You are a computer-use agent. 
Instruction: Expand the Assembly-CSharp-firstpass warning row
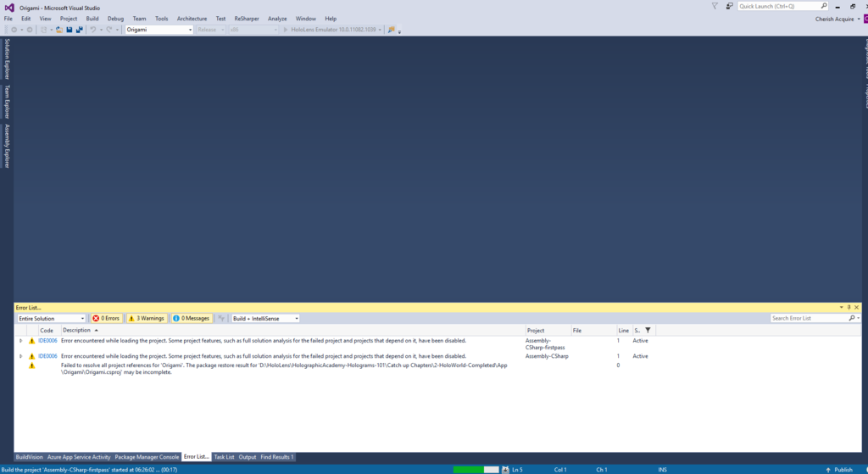[20, 341]
